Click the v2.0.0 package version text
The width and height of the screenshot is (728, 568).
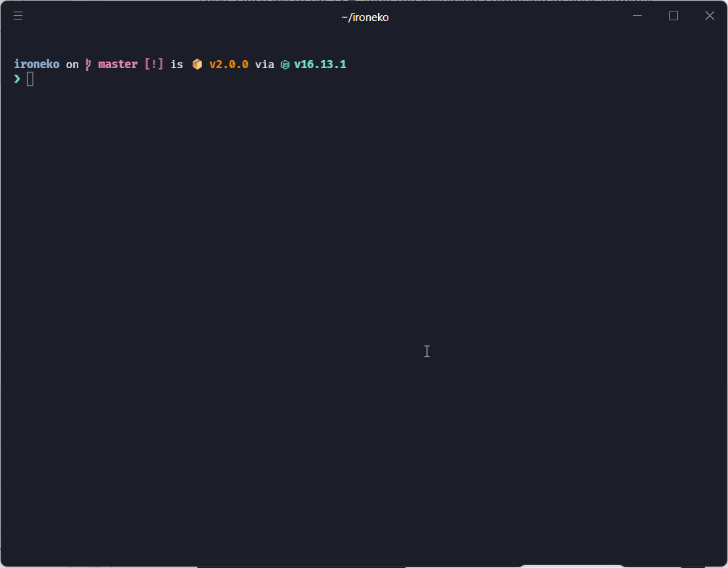click(x=229, y=64)
